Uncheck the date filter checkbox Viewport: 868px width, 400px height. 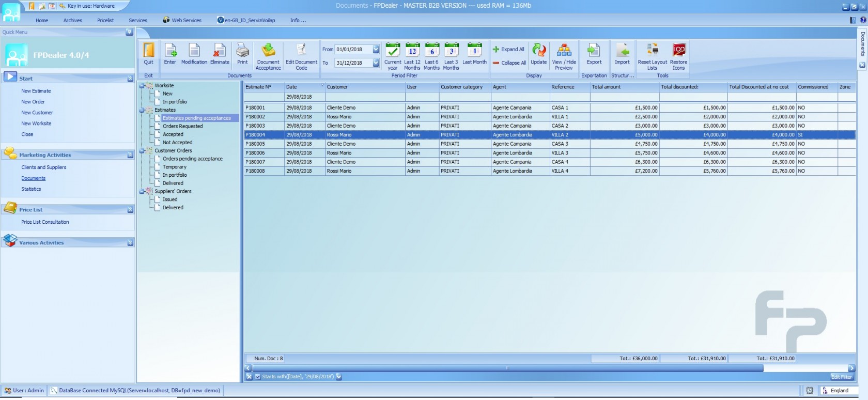point(258,377)
